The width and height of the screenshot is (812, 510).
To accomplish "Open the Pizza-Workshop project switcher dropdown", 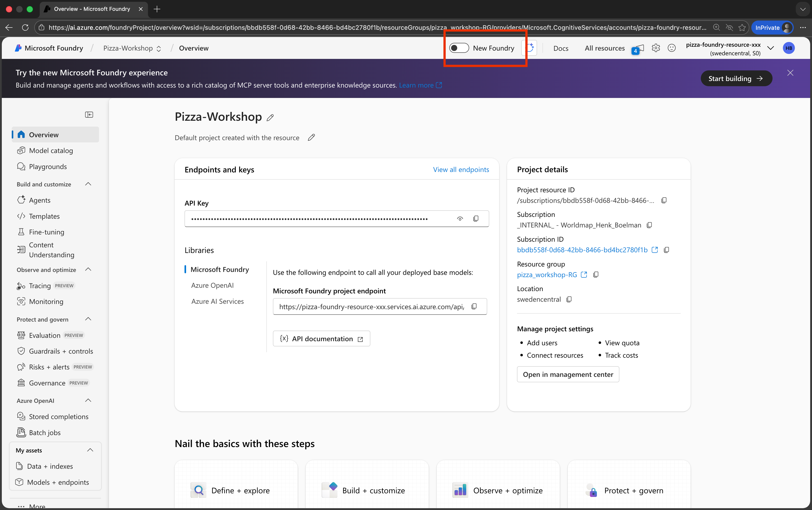I will point(132,48).
